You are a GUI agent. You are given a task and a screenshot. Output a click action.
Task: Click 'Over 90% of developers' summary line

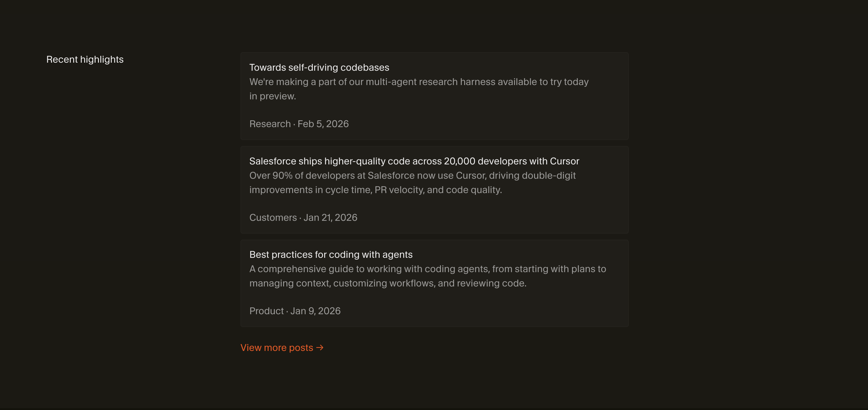coord(412,175)
